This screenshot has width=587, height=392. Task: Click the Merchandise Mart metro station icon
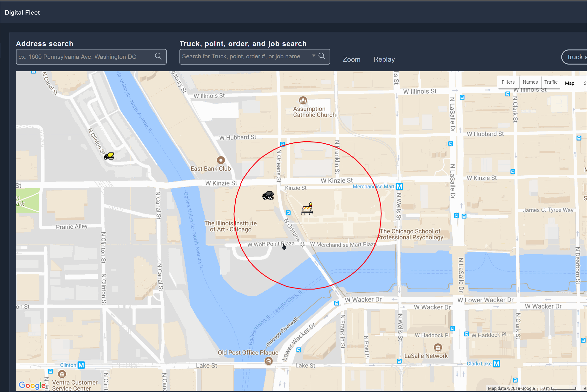(400, 186)
